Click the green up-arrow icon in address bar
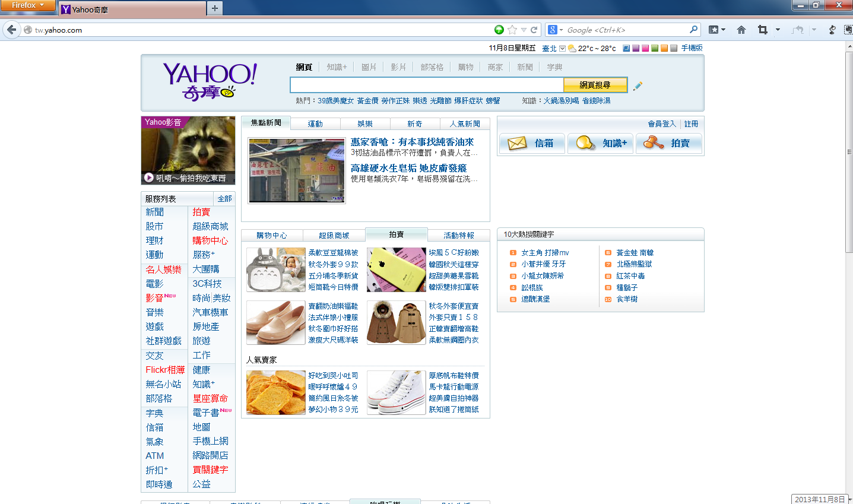The height and width of the screenshot is (504, 853). click(x=499, y=30)
